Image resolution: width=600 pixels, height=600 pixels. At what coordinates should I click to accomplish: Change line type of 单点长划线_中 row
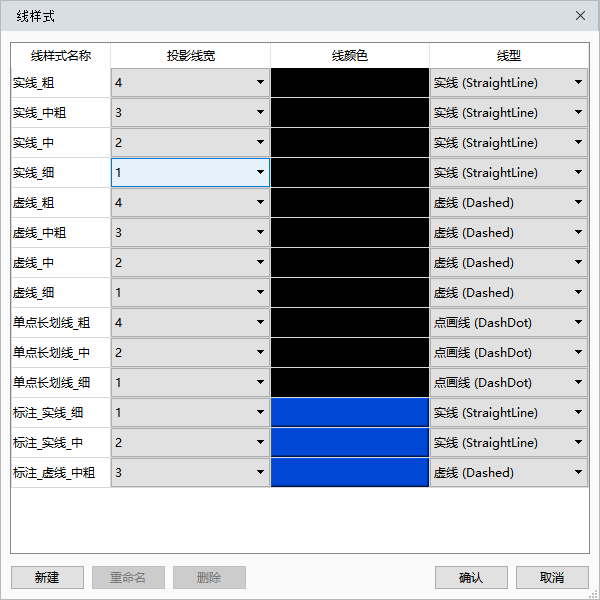click(x=509, y=352)
